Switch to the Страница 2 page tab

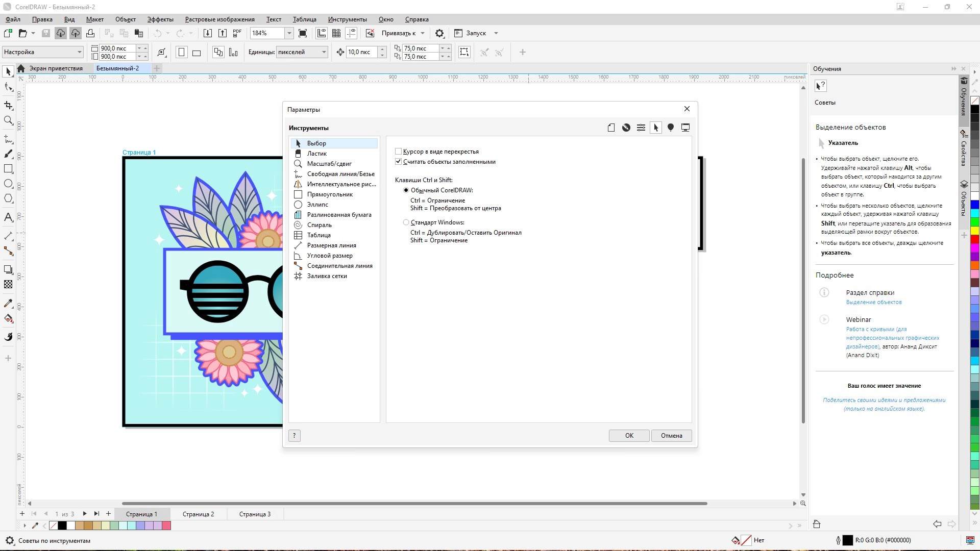tap(198, 514)
